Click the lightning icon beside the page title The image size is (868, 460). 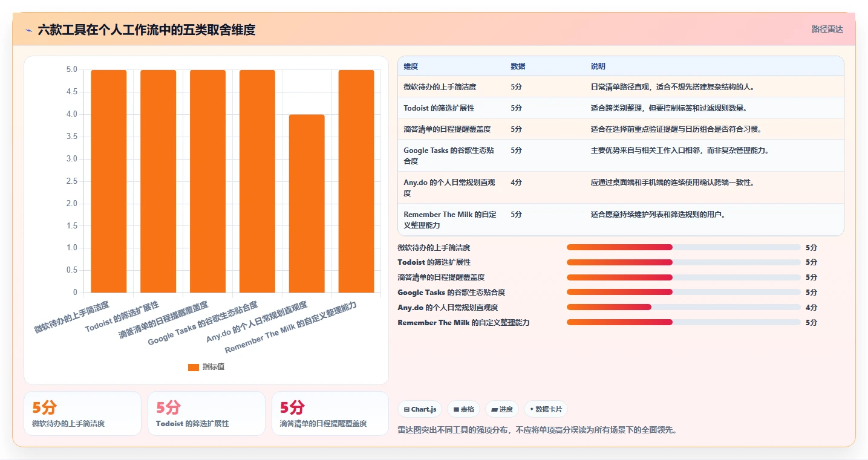(x=29, y=30)
